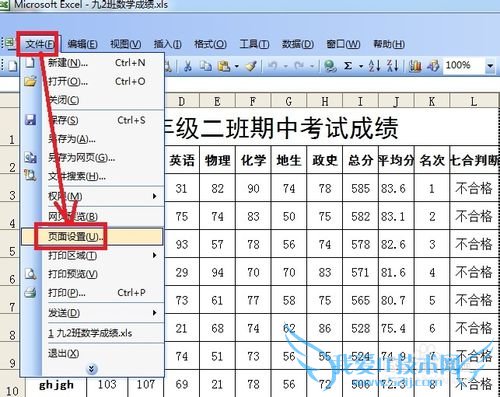This screenshot has width=500, height=397.
Task: Open the 帮助(H) menu
Action: point(389,44)
